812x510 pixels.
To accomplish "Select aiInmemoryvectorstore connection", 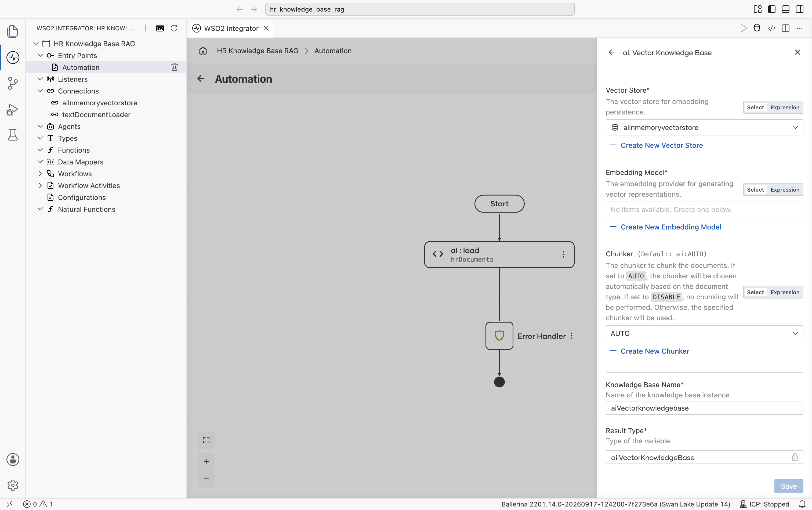I will tap(99, 103).
